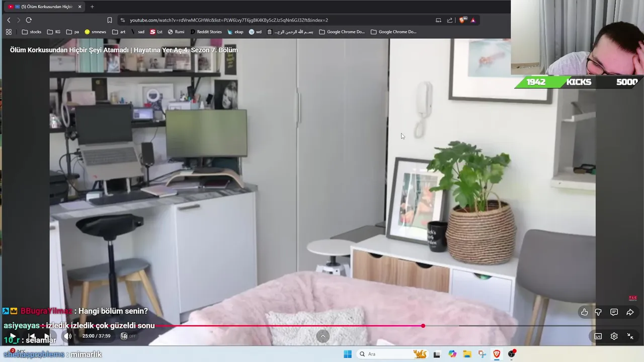Open the apps grid in the bookmarks bar
Image resolution: width=644 pixels, height=362 pixels.
coord(9,32)
